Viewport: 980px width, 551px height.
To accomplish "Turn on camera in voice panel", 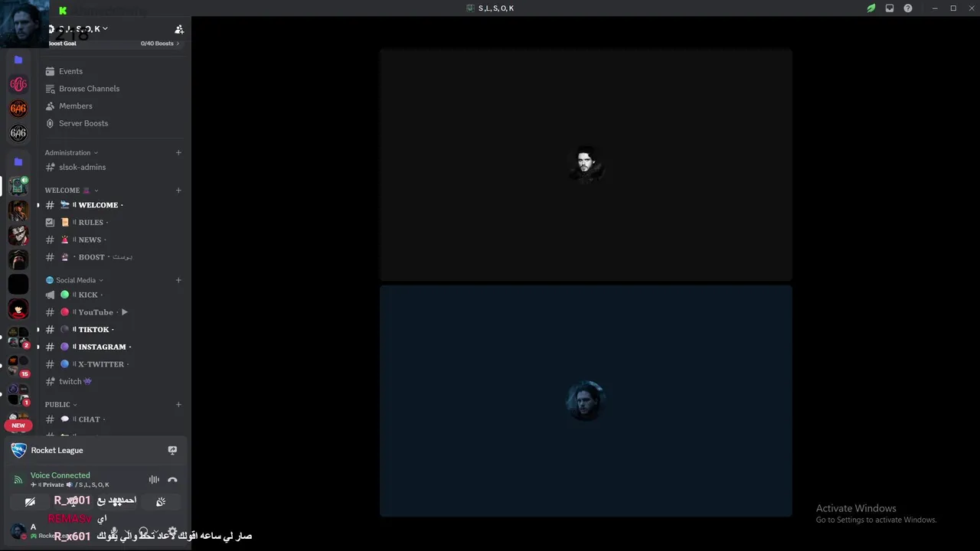I will click(30, 502).
